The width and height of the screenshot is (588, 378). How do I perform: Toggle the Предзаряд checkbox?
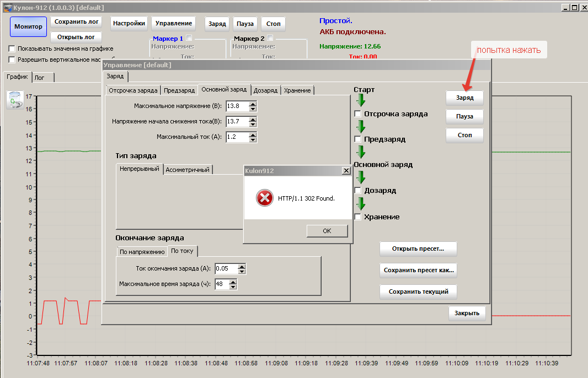coord(358,139)
